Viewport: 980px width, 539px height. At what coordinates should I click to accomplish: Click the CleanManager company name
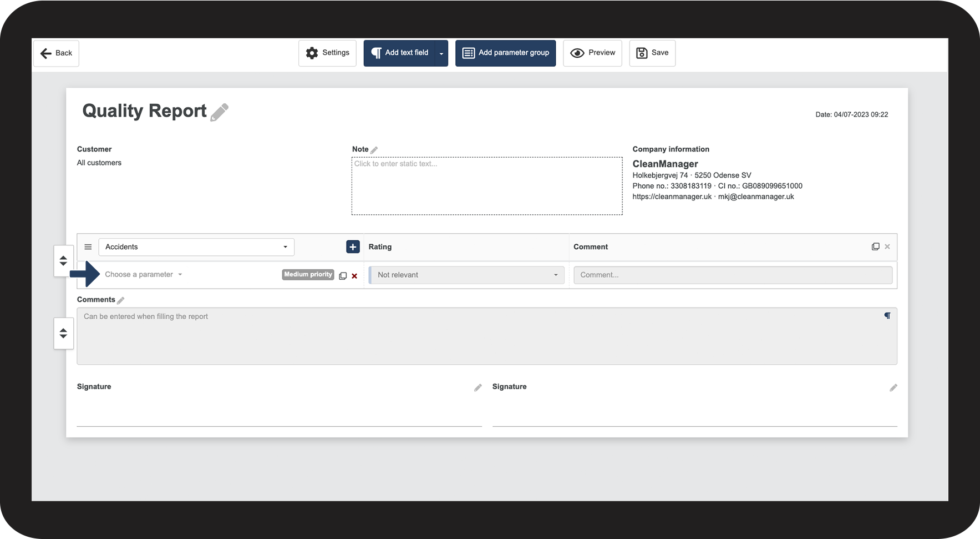pyautogui.click(x=665, y=164)
